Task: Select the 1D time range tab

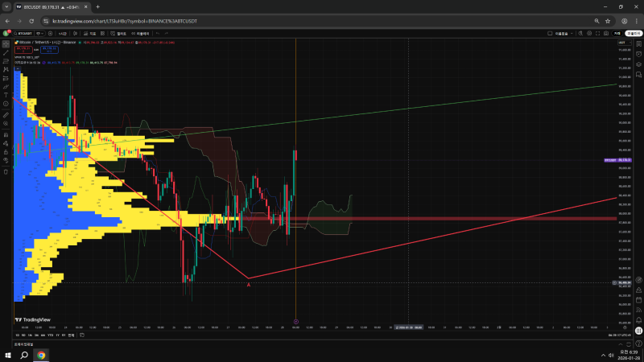Action: click(x=18, y=334)
